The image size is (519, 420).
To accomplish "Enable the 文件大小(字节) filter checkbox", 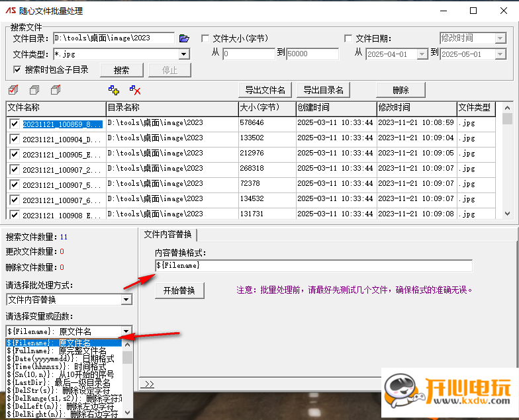I will pyautogui.click(x=205, y=38).
